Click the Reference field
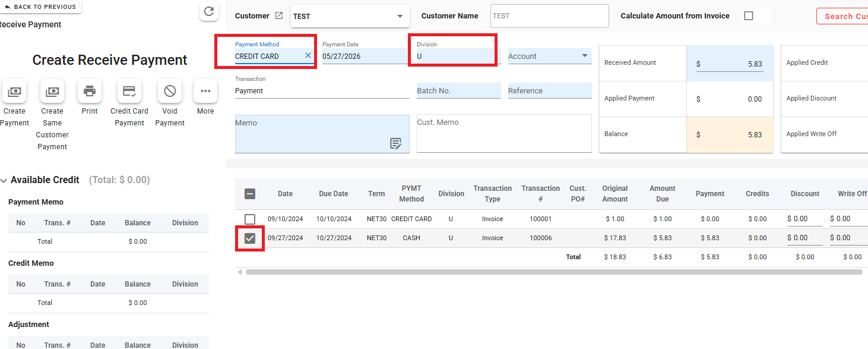This screenshot has height=349, width=868. [550, 90]
